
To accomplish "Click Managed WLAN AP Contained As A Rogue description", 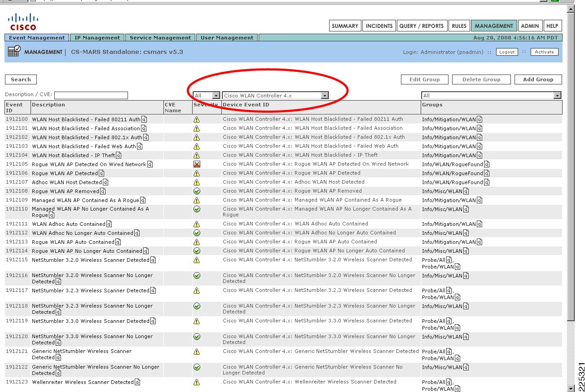I will pos(85,200).
